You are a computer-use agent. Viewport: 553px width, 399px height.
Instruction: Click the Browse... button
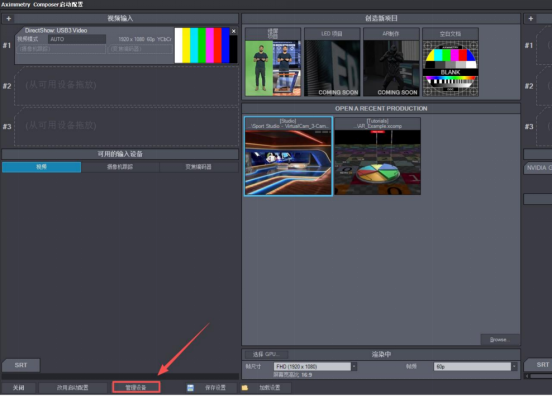point(500,340)
